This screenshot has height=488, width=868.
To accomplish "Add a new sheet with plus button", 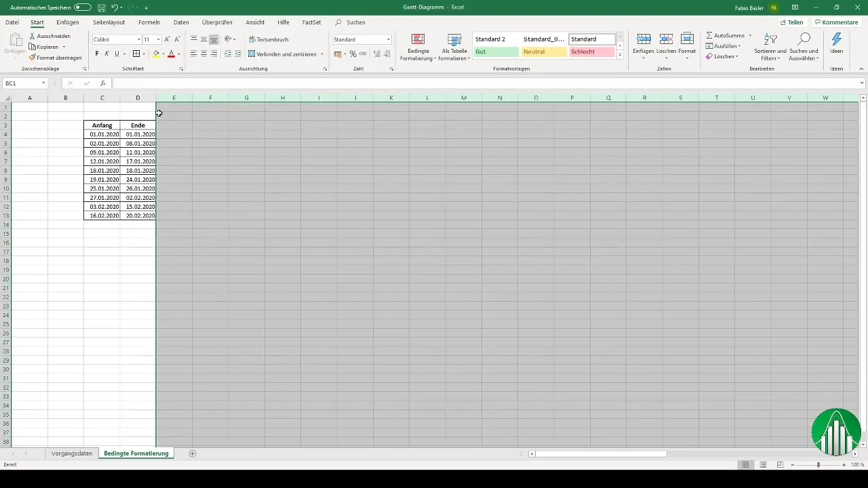I will [x=193, y=453].
